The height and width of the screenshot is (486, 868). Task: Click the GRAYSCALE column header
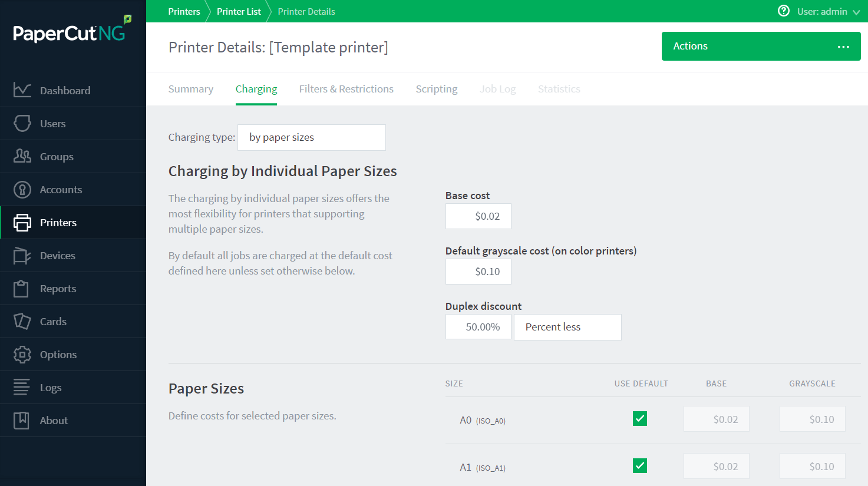pos(813,383)
